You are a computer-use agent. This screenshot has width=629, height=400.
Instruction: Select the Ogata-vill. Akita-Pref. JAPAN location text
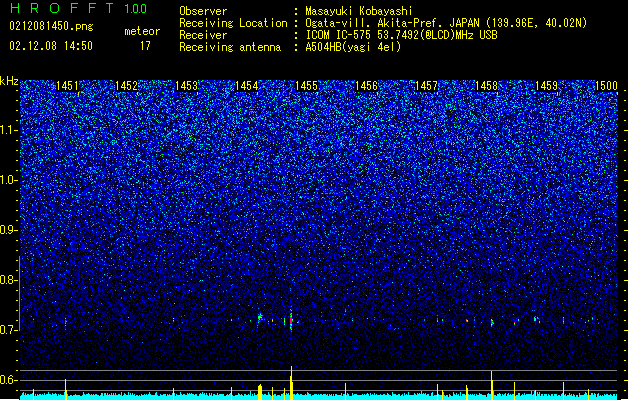coord(446,23)
